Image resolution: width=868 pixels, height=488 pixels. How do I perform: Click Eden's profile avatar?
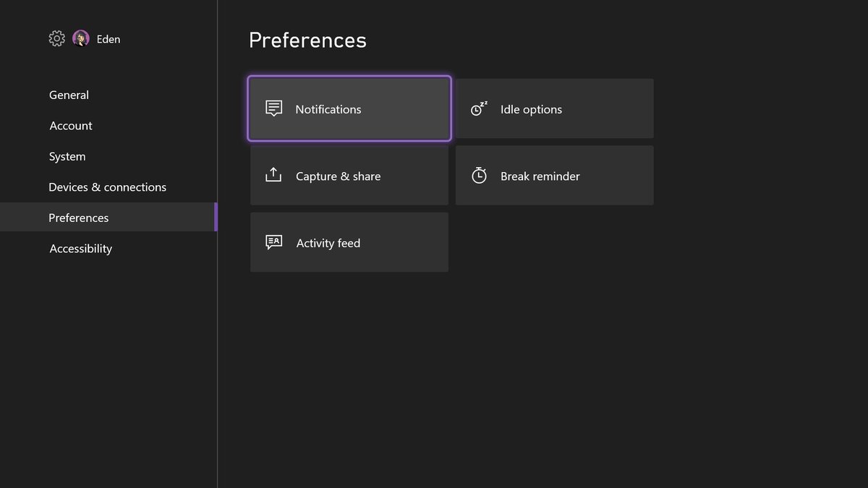click(x=81, y=39)
